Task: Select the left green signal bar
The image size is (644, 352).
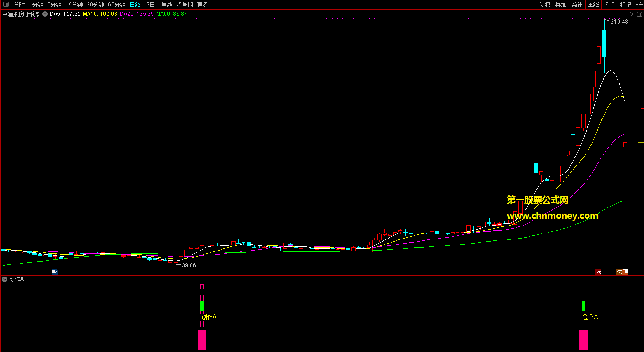Action: [202, 306]
